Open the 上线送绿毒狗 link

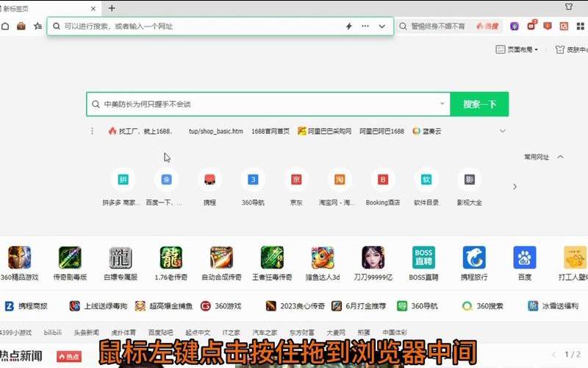coord(98,306)
